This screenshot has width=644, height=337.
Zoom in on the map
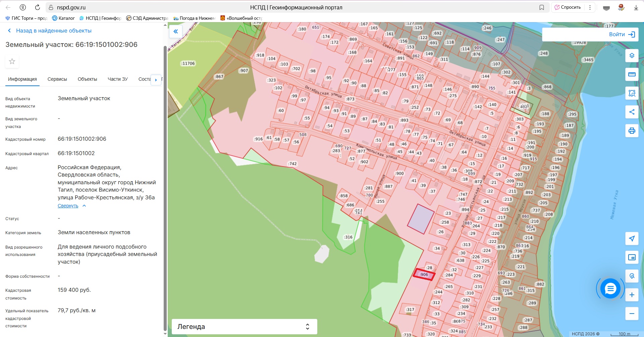pos(632,295)
